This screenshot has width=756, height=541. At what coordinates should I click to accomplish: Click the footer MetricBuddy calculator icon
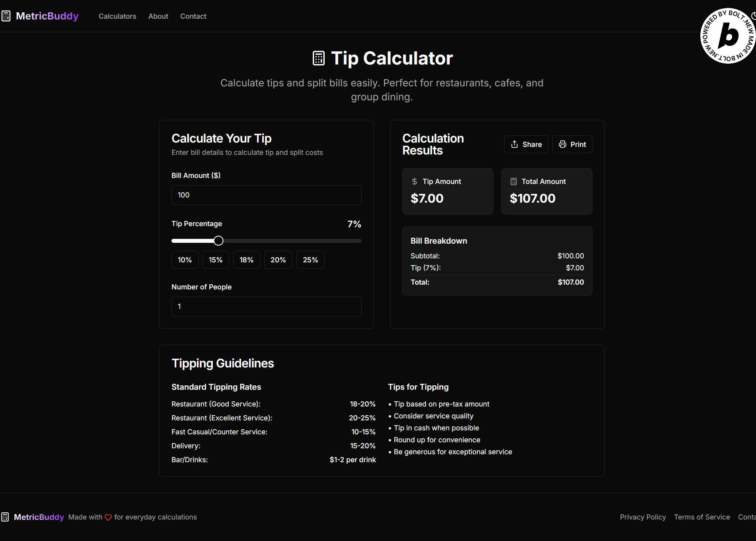pos(5,517)
